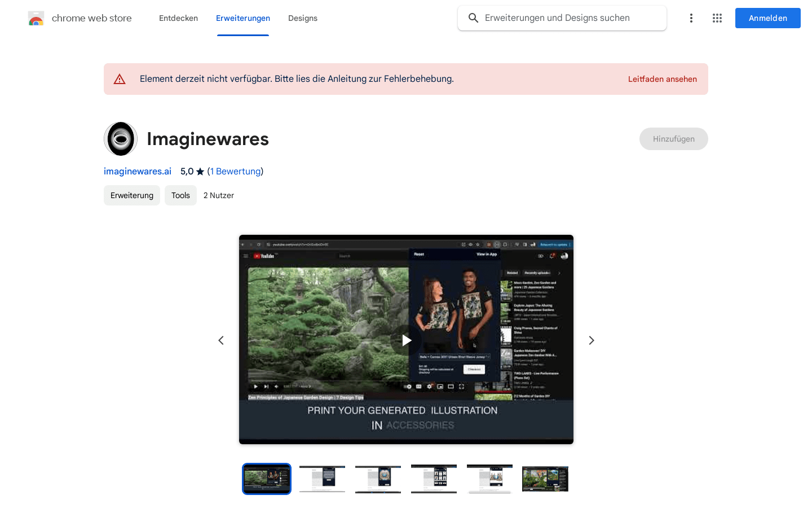Visit the imaginewares.ai website link
The image size is (812, 508).
tap(137, 171)
